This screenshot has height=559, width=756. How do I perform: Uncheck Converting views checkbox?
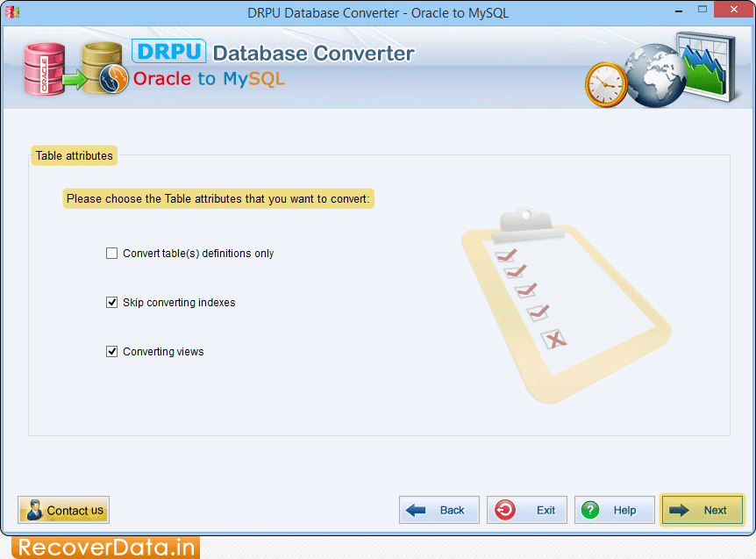(111, 352)
